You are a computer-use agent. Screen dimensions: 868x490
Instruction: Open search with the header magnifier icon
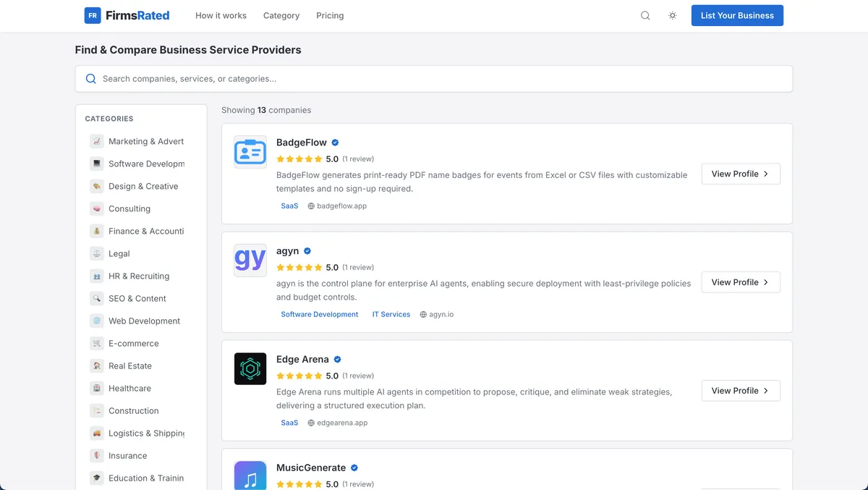point(645,15)
